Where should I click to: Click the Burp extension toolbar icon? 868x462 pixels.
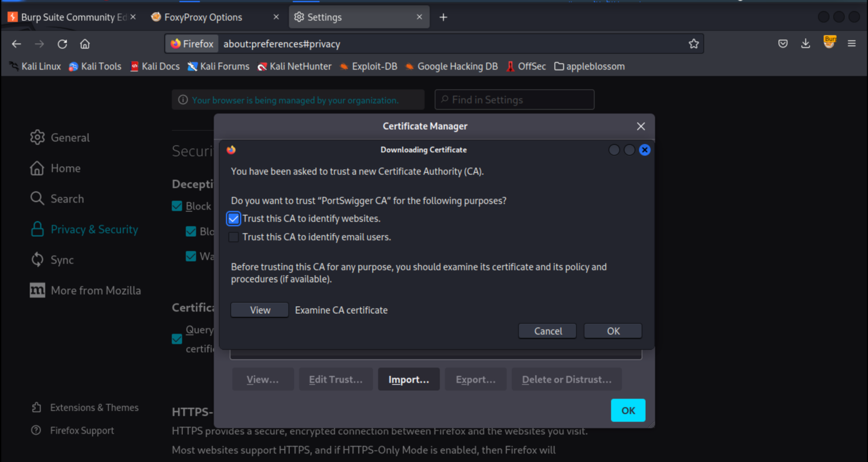click(830, 42)
